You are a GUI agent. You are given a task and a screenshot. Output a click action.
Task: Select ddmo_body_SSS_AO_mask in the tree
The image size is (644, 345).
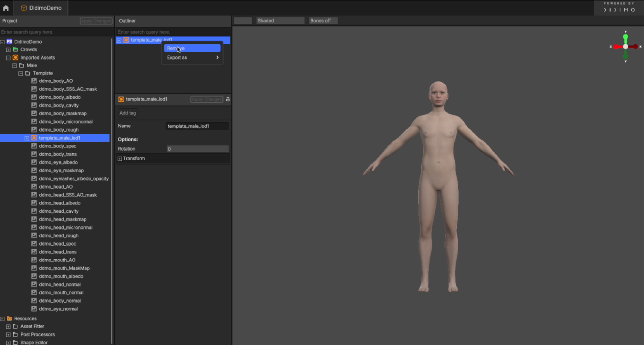point(68,89)
